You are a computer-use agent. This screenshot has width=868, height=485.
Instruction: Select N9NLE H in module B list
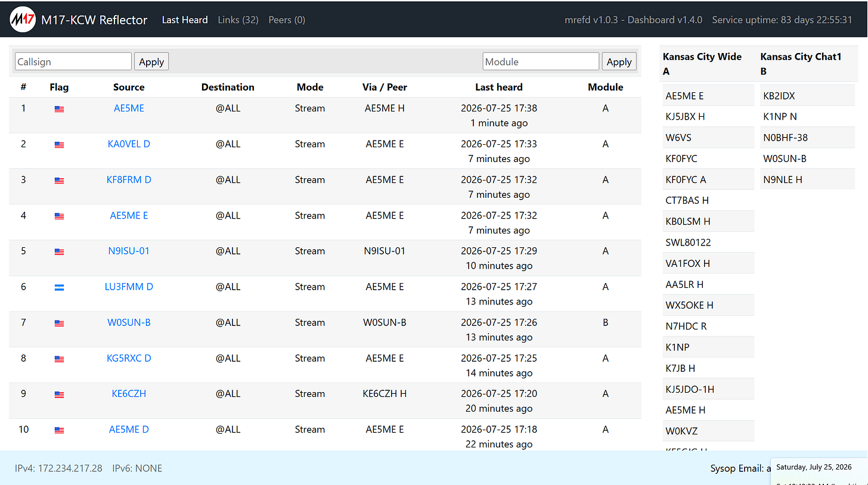(807, 179)
